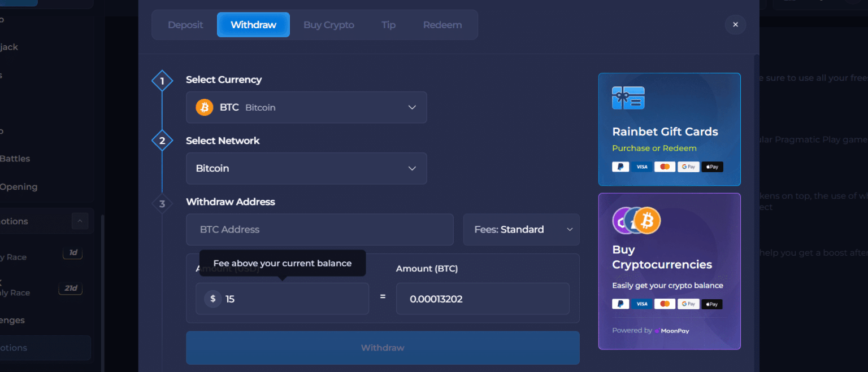Click the Purchase or Redeem link
The image size is (868, 372).
656,148
